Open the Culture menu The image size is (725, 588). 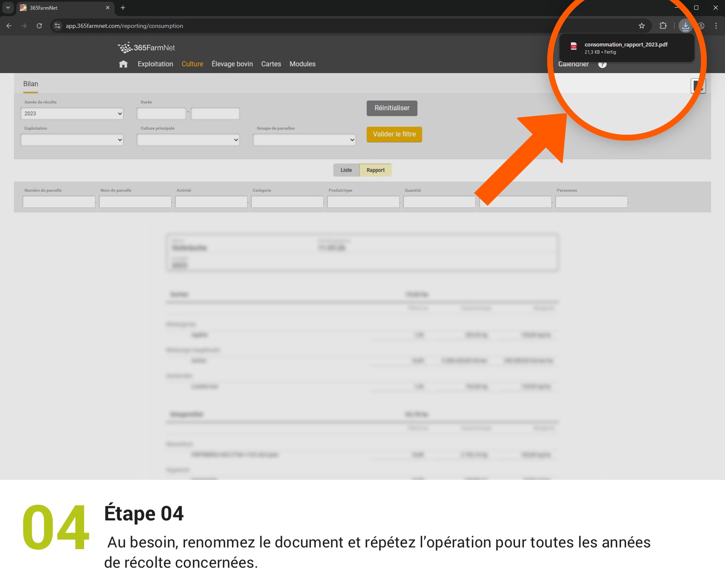click(192, 64)
